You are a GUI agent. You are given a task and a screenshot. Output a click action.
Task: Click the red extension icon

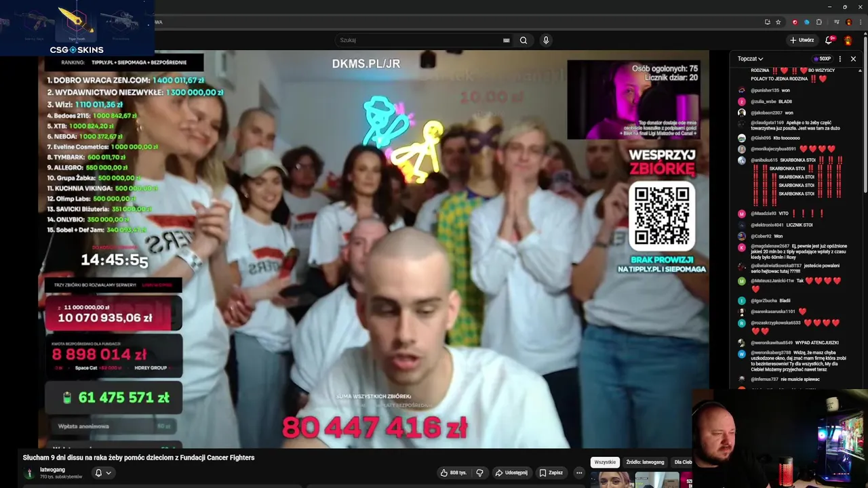tap(795, 22)
